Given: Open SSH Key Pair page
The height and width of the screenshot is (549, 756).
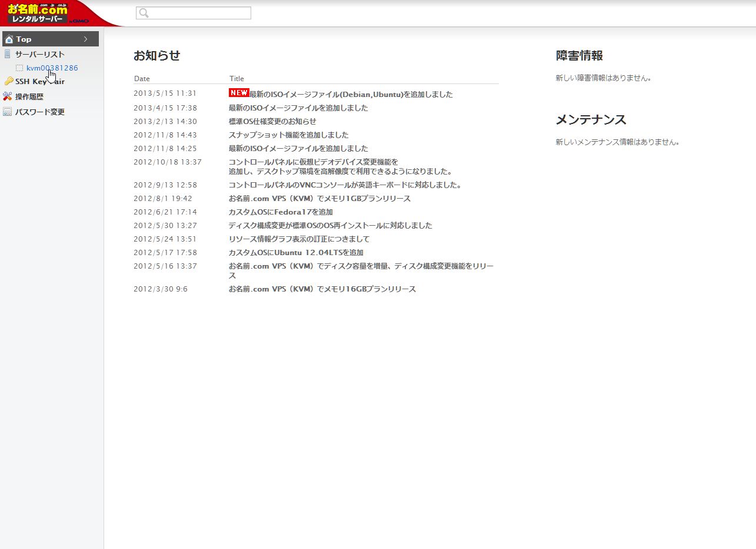Looking at the screenshot, I should 40,82.
